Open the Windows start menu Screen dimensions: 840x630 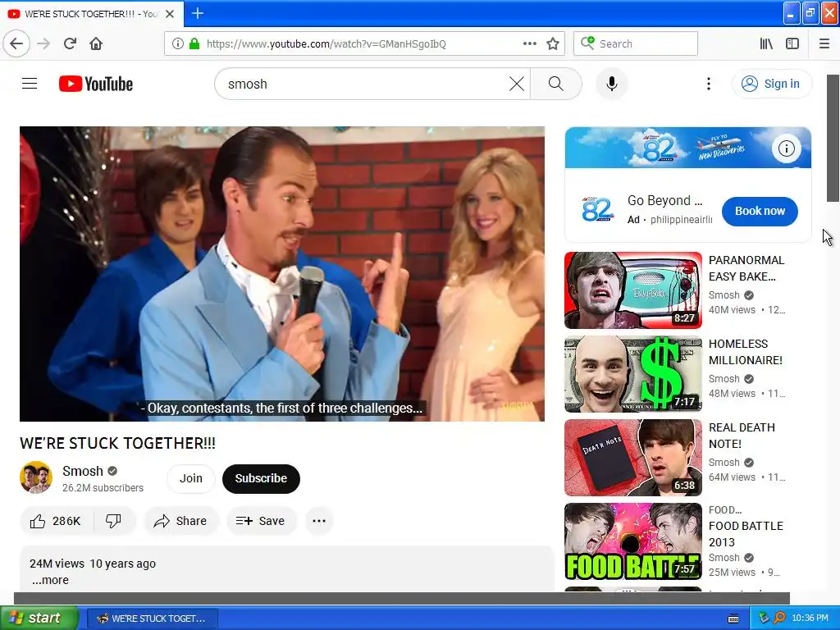39,619
